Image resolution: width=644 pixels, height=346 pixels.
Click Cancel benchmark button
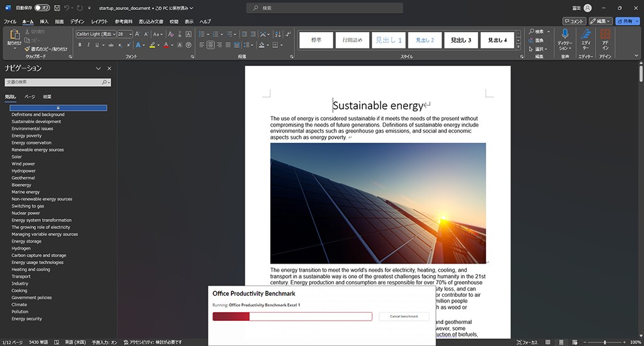[x=404, y=316]
